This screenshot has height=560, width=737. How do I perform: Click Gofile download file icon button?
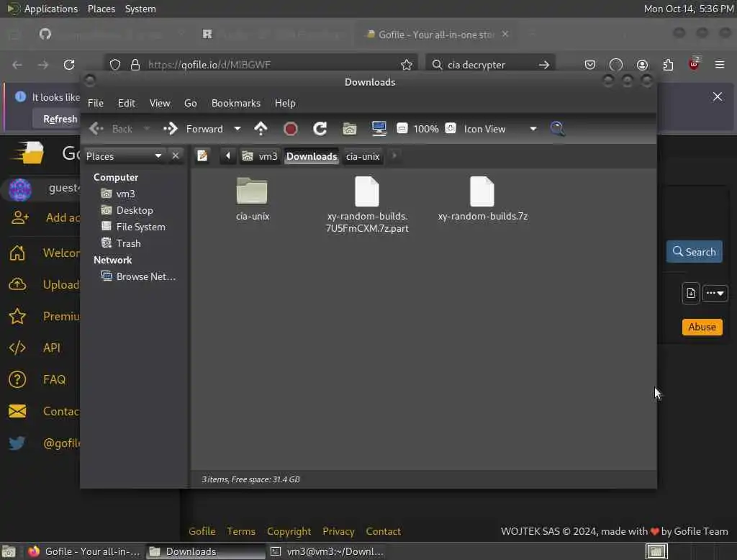[x=690, y=294]
